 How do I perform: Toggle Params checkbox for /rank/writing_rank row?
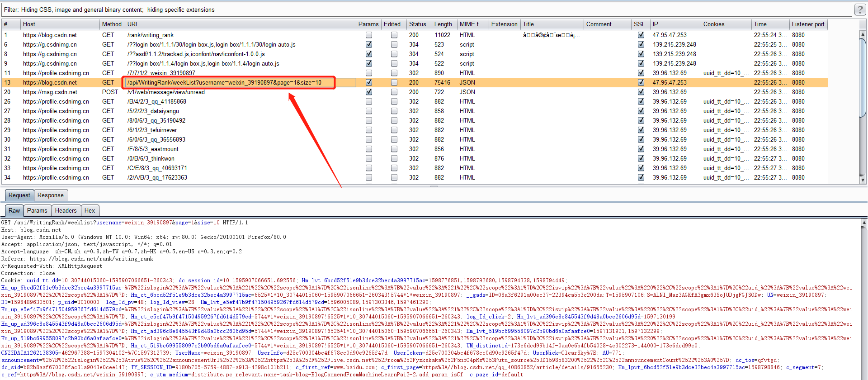[369, 35]
